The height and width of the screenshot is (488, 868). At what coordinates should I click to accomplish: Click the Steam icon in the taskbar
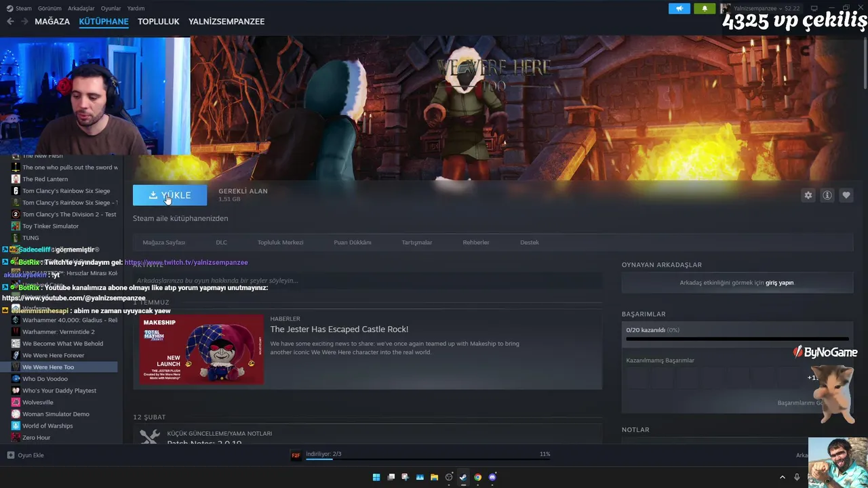pyautogui.click(x=463, y=477)
